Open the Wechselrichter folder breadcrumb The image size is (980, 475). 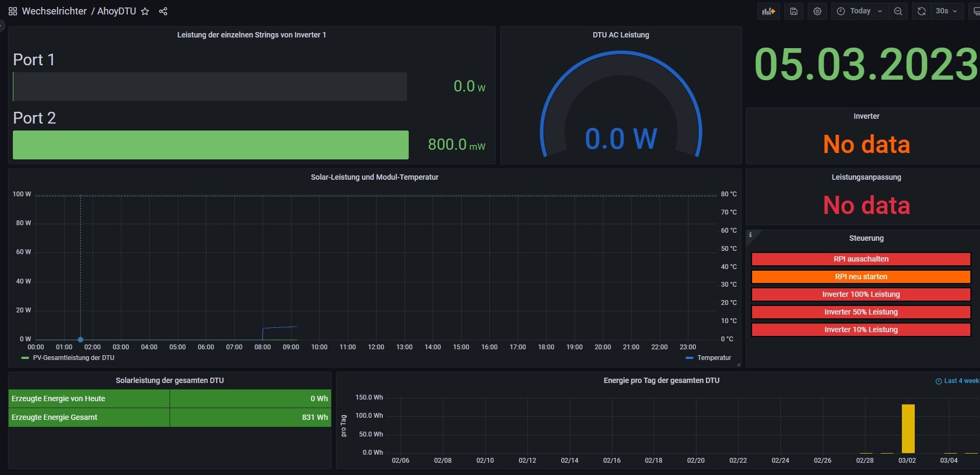54,11
